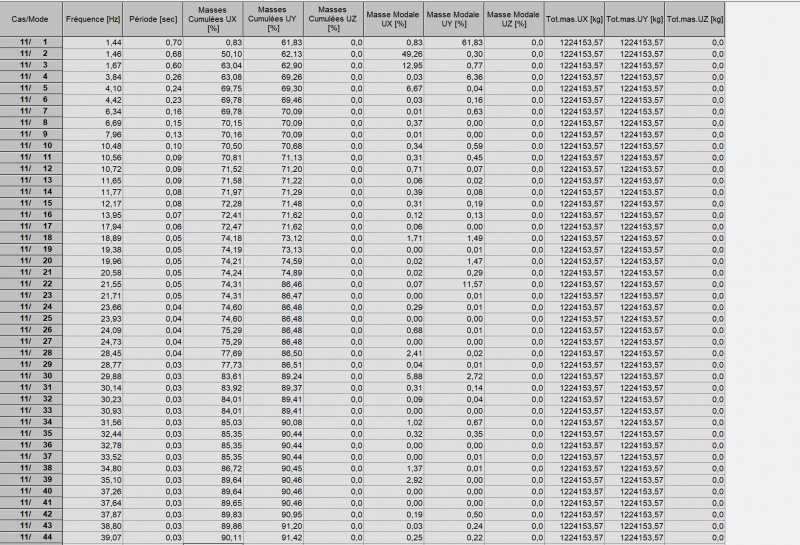Click cumulative UX cell 50,10
This screenshot has width=800, height=545.
[213, 54]
